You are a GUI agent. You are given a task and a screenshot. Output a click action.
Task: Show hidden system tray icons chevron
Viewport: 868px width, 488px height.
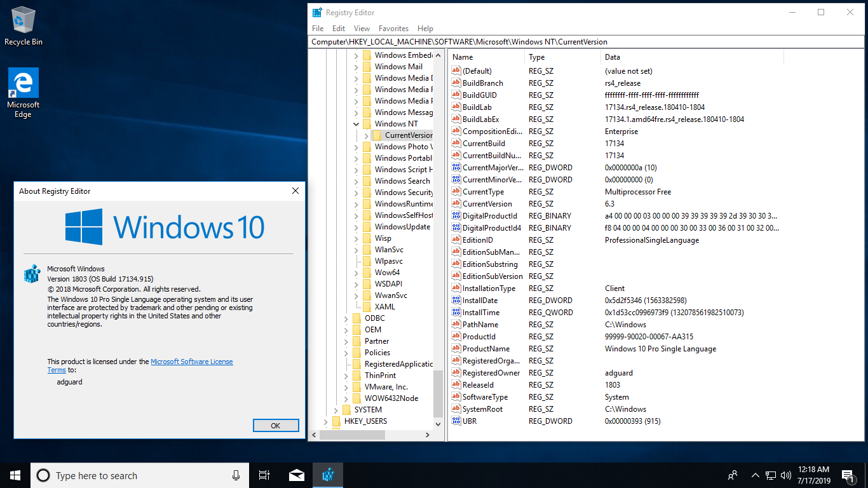coord(755,475)
